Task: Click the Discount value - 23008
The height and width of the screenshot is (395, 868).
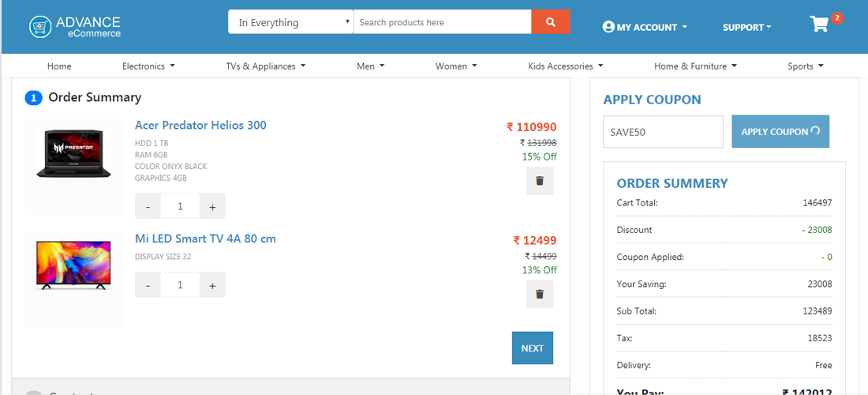Action: coord(817,230)
